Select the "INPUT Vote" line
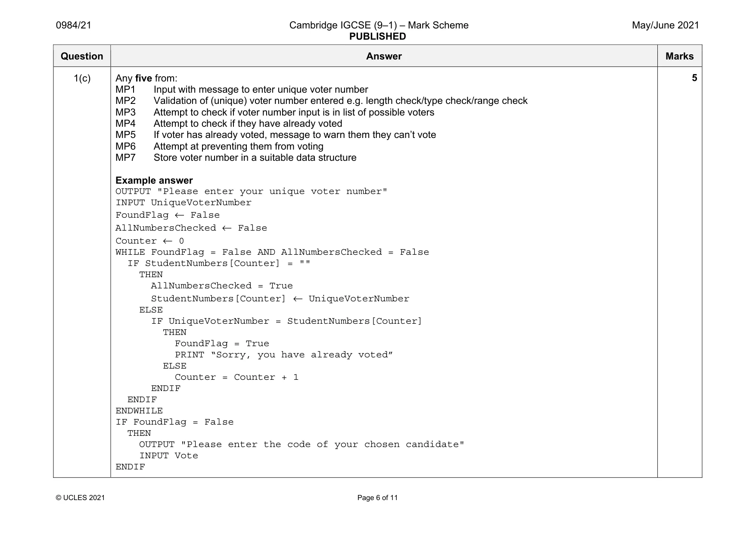The image size is (756, 535). pyautogui.click(x=168, y=456)
